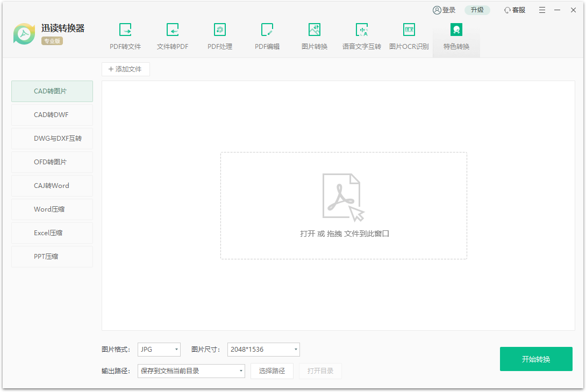Open the PDF处理 tool
Viewport: 586px width, 392px height.
(x=220, y=35)
